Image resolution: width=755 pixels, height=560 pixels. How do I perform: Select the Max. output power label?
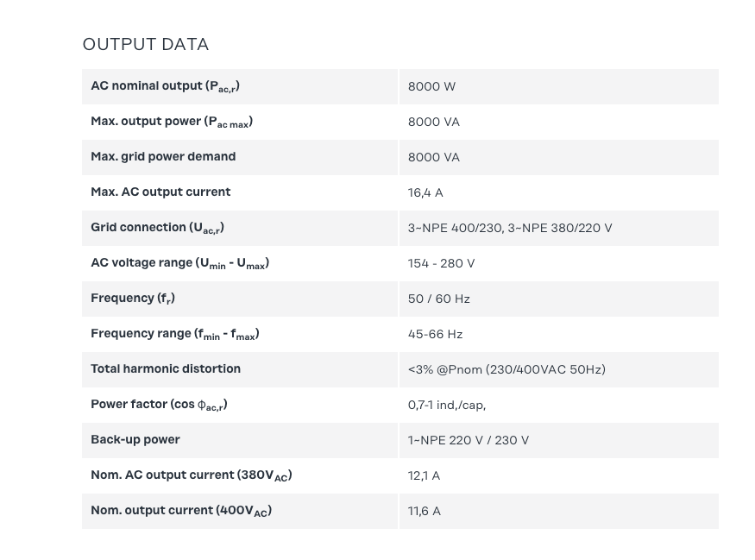click(x=172, y=122)
